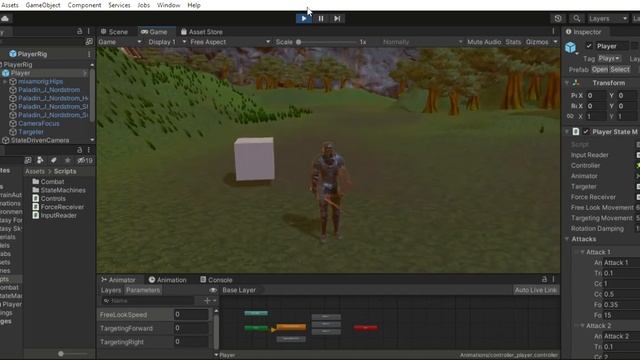Image resolution: width=640 pixels, height=360 pixels.
Task: Open the Window menu
Action: click(x=169, y=5)
